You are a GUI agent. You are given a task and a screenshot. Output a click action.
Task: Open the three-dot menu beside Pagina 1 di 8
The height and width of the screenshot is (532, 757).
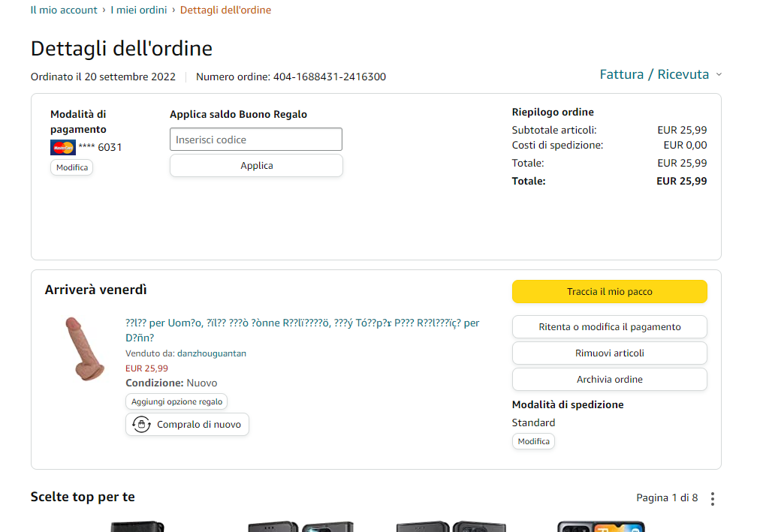coord(713,499)
